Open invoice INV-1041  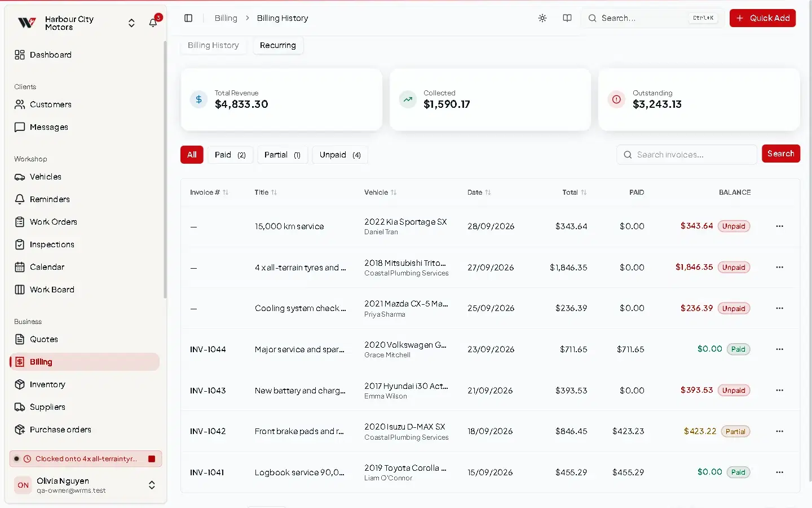pyautogui.click(x=207, y=472)
